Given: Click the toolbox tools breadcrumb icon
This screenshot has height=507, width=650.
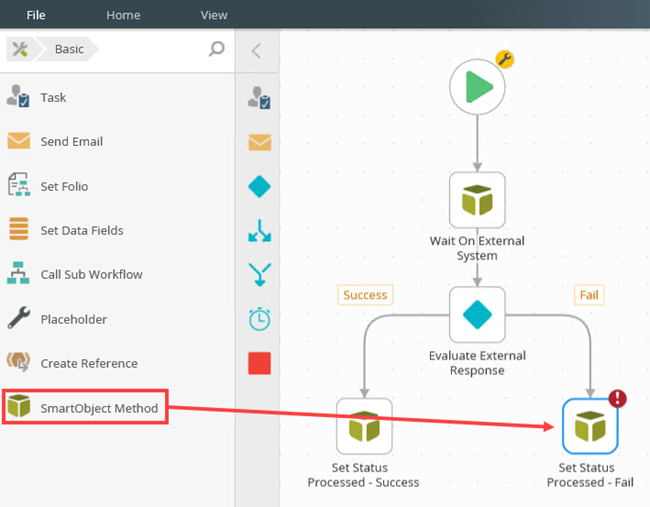Looking at the screenshot, I should 20,49.
